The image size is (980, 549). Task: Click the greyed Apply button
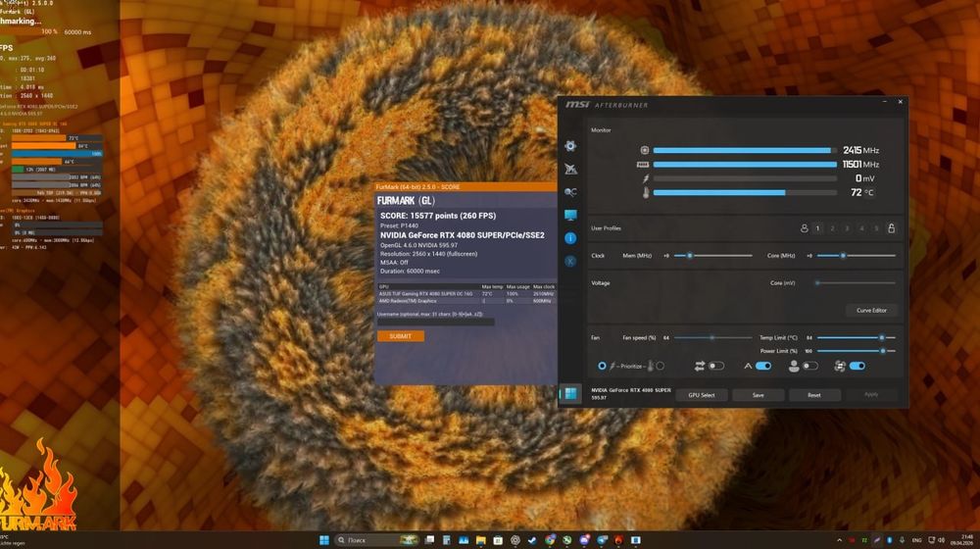tap(871, 394)
